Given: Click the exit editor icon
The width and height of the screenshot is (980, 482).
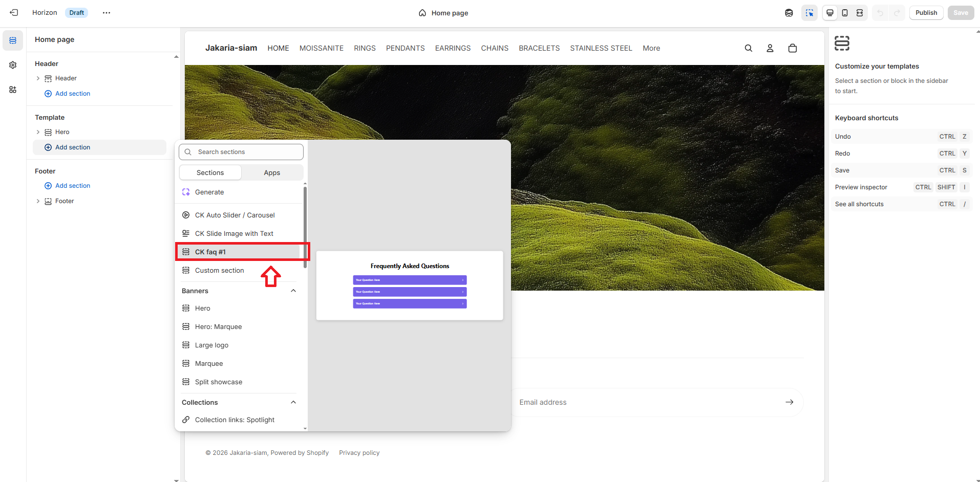Looking at the screenshot, I should [x=14, y=13].
